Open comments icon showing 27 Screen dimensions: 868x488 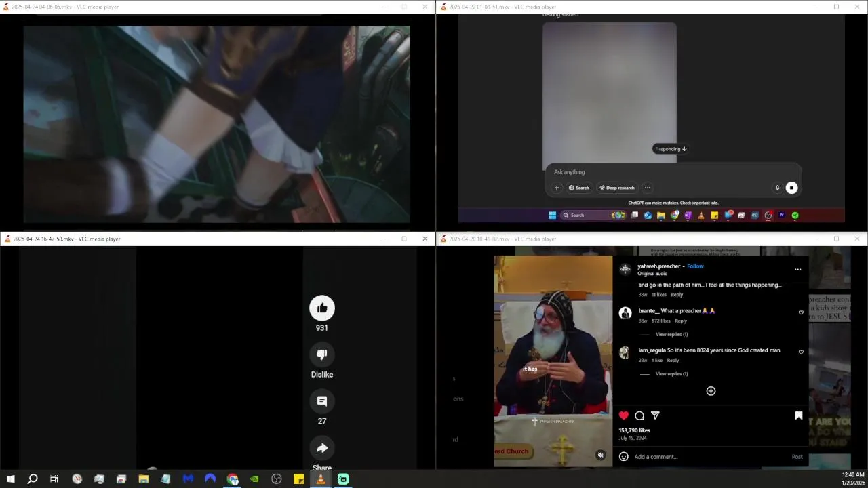[322, 401]
